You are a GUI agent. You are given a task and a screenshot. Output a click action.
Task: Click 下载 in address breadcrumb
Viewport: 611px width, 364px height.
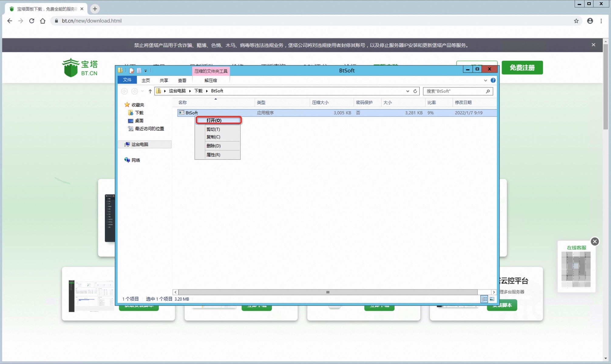tap(198, 91)
